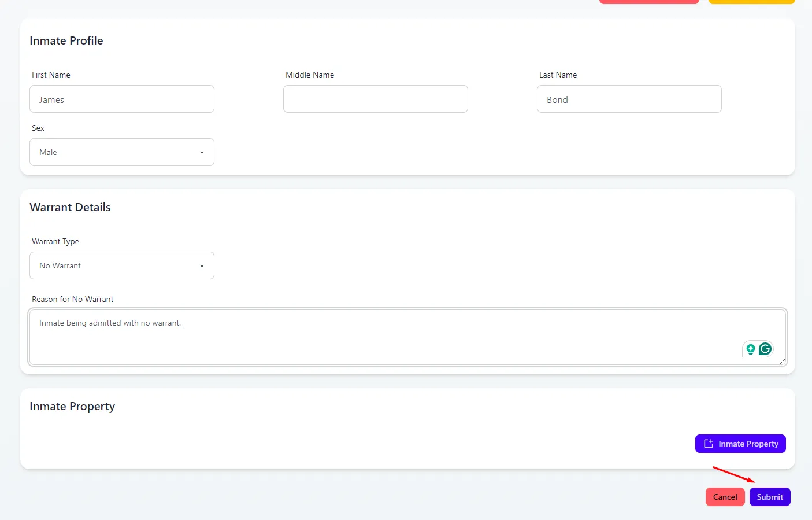
Task: Expand the Sex dropdown arrow
Action: point(202,153)
